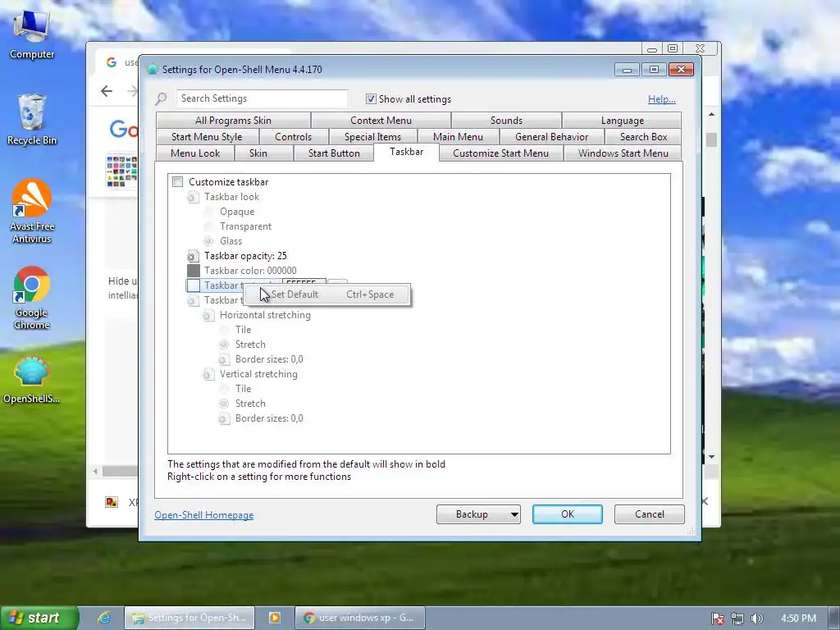Image resolution: width=840 pixels, height=630 pixels.
Task: Click the Google favicon on the Chrome tab
Action: (x=112, y=62)
